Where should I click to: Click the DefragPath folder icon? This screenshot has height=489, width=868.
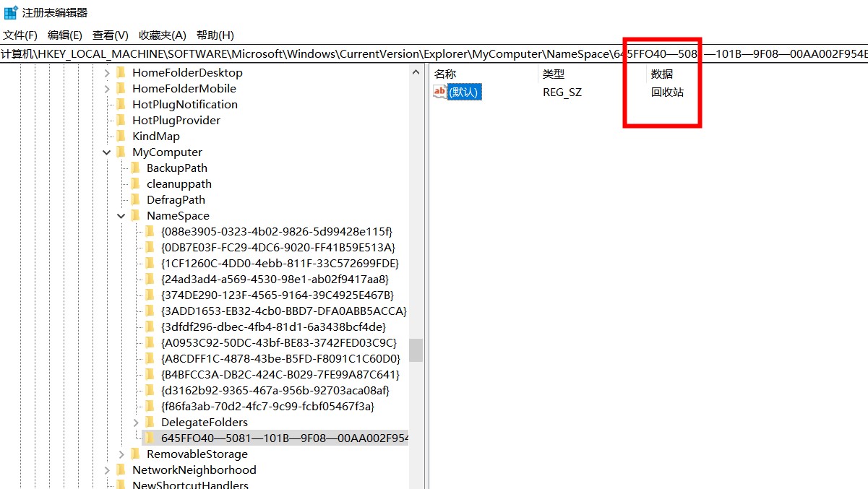(x=135, y=199)
